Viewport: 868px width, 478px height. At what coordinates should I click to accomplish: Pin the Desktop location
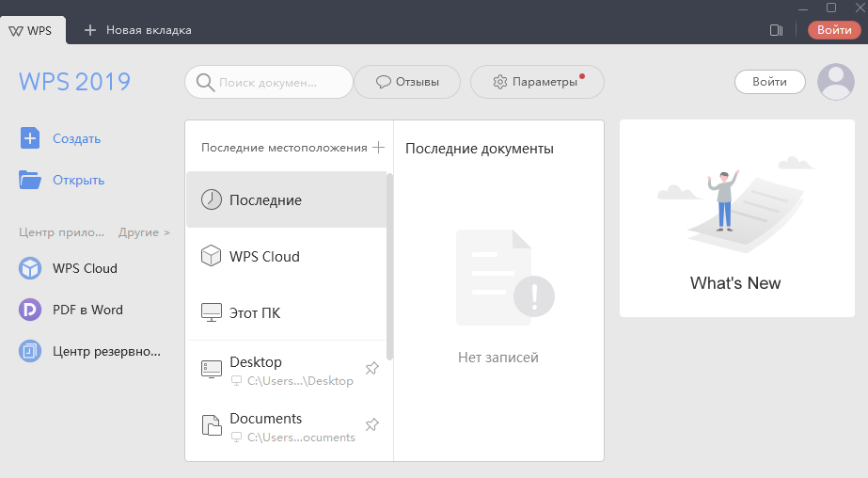[371, 369]
